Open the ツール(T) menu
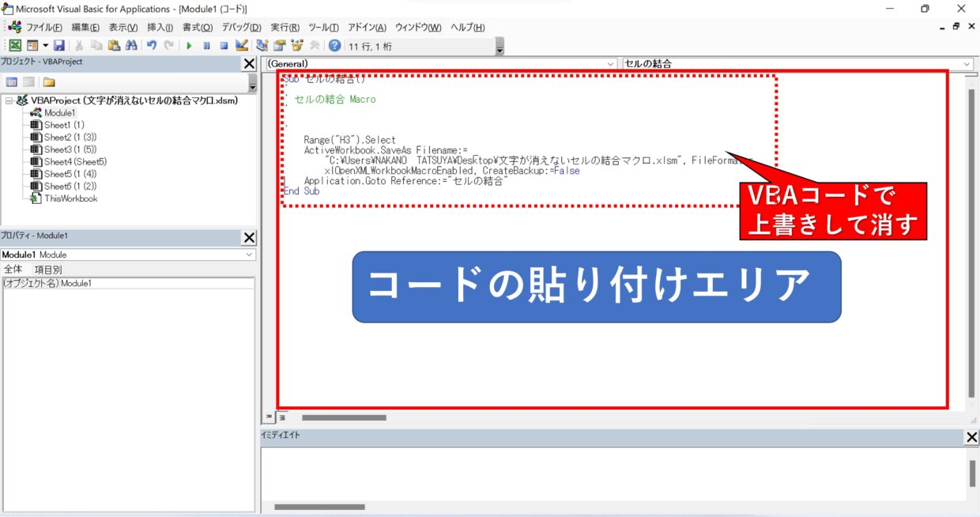The width and height of the screenshot is (980, 517). point(324,28)
